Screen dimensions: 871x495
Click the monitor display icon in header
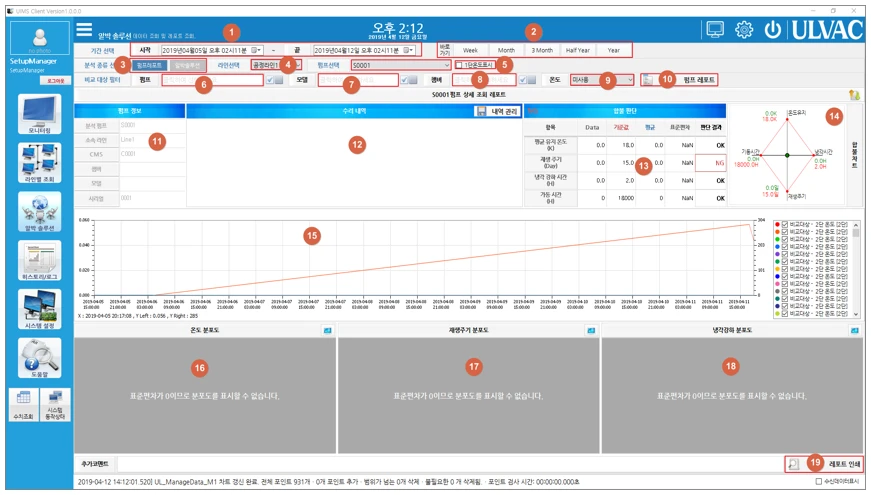[715, 29]
